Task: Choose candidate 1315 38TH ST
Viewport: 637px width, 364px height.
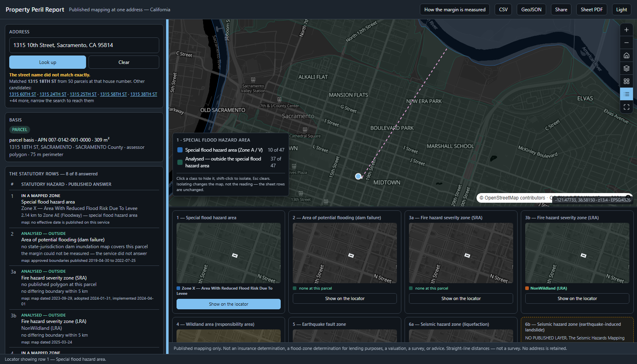Action: tap(144, 94)
